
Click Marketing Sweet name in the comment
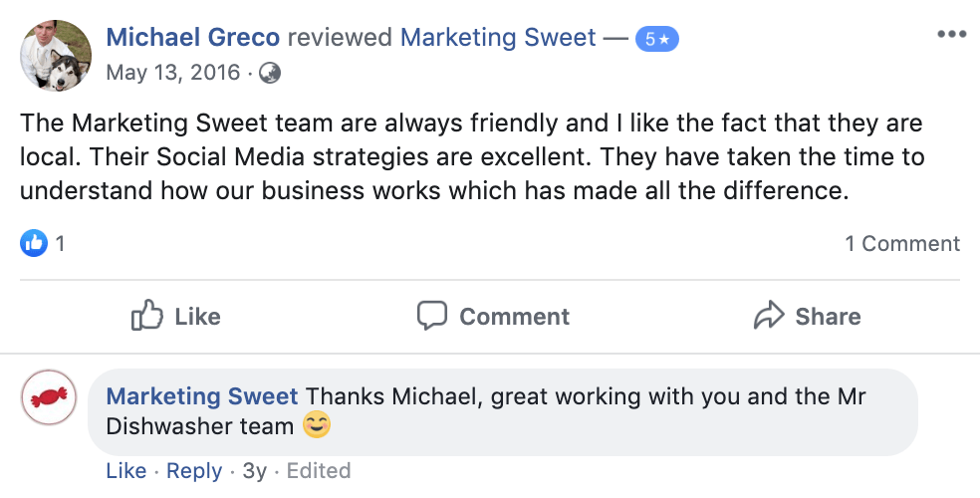coord(202,396)
